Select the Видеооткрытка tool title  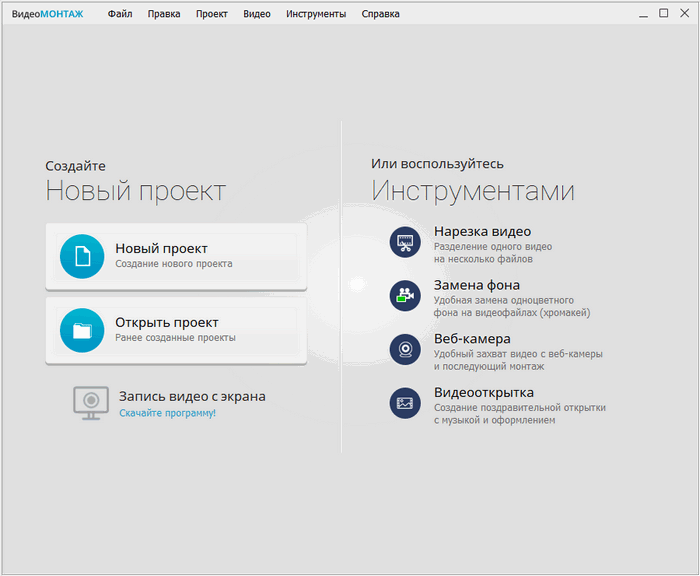pyautogui.click(x=484, y=392)
